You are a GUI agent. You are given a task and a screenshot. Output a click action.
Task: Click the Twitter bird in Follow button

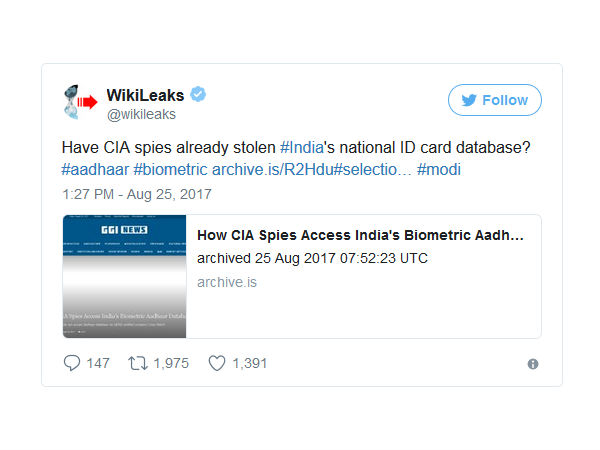click(469, 100)
